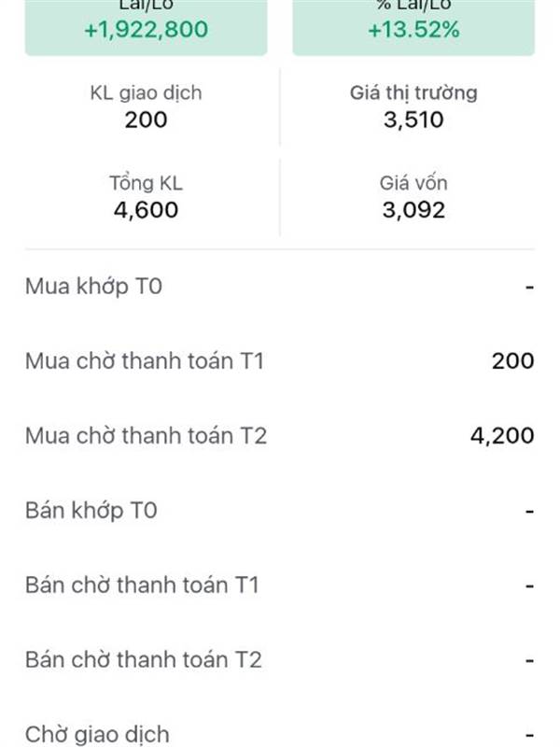This screenshot has width=560, height=747.
Task: Select the KL giao dịch label
Action: coord(146,92)
